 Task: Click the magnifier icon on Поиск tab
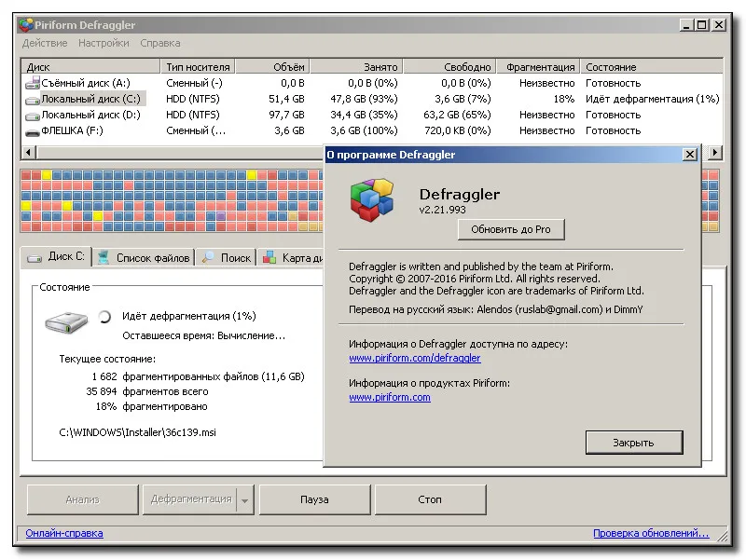tap(208, 258)
